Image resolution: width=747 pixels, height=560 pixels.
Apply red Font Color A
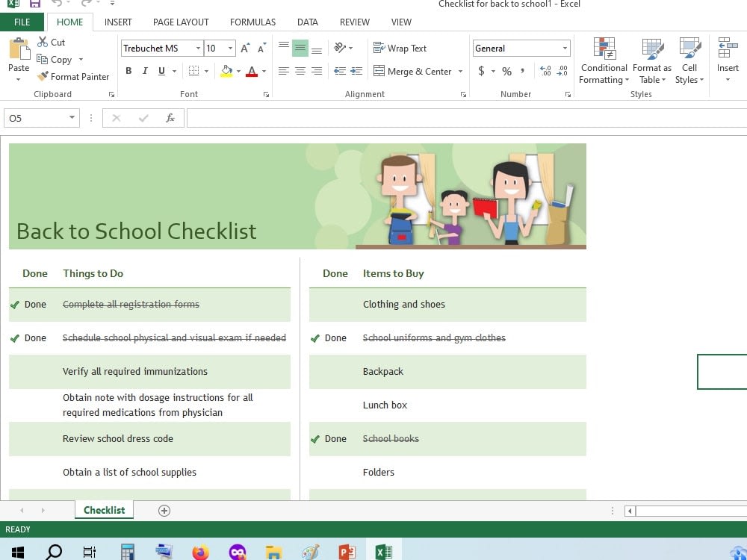click(252, 71)
